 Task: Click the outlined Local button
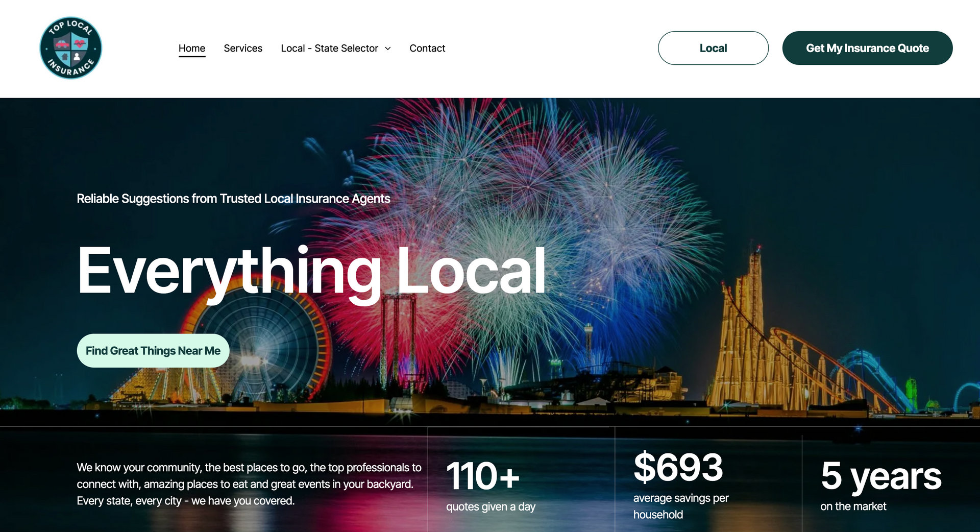pos(713,48)
